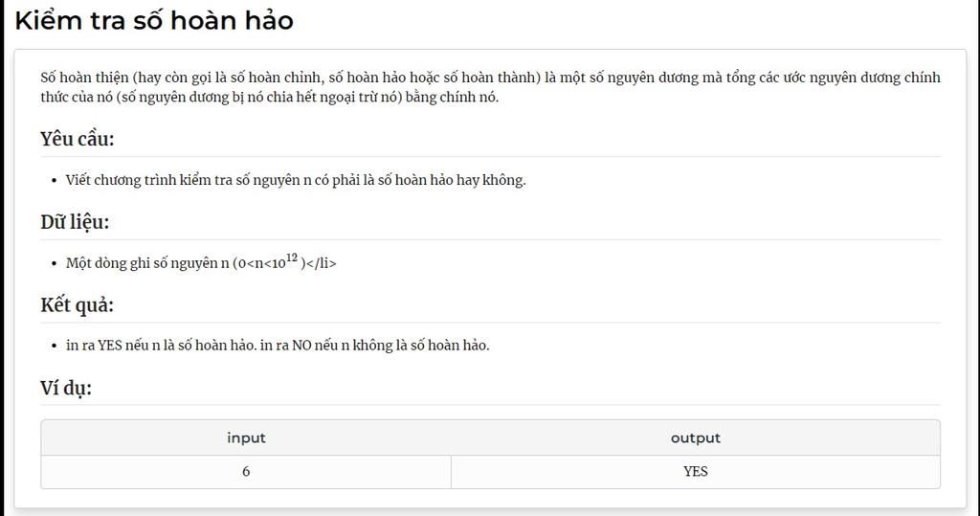Click "in ra YES" at the result line start
This screenshot has height=516, width=980.
point(95,346)
